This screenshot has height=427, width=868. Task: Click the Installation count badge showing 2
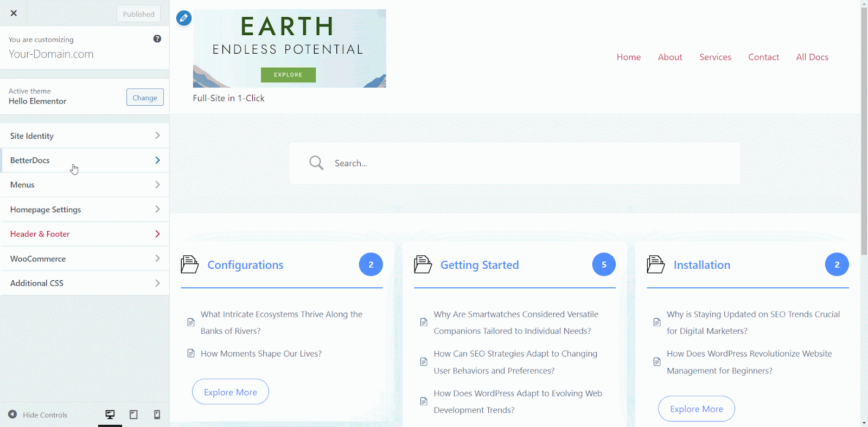[837, 264]
